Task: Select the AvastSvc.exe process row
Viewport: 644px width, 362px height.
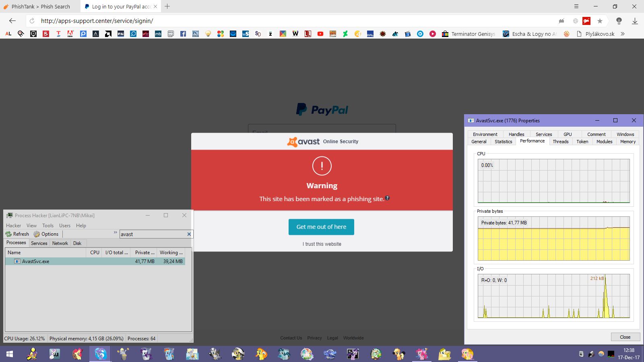Action: coord(95,261)
